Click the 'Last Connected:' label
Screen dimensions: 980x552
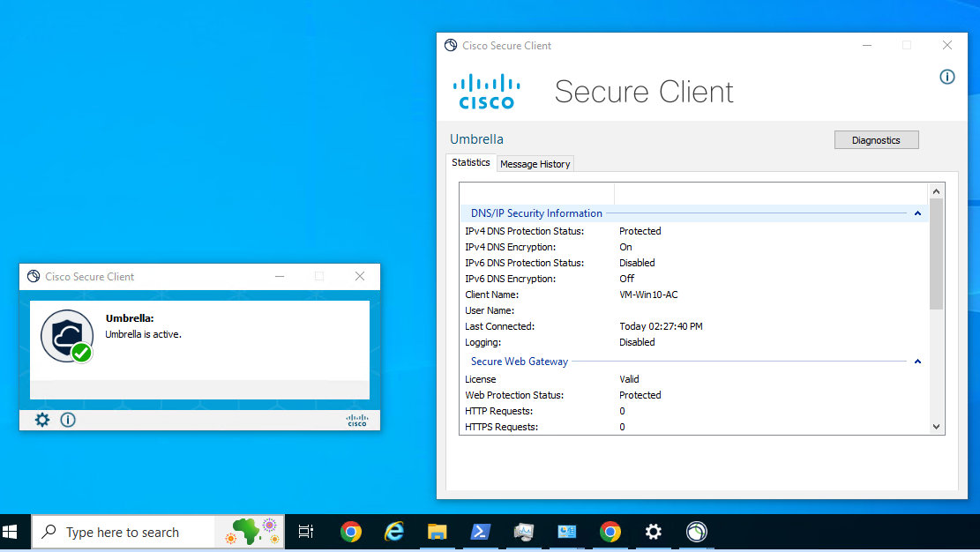(500, 326)
